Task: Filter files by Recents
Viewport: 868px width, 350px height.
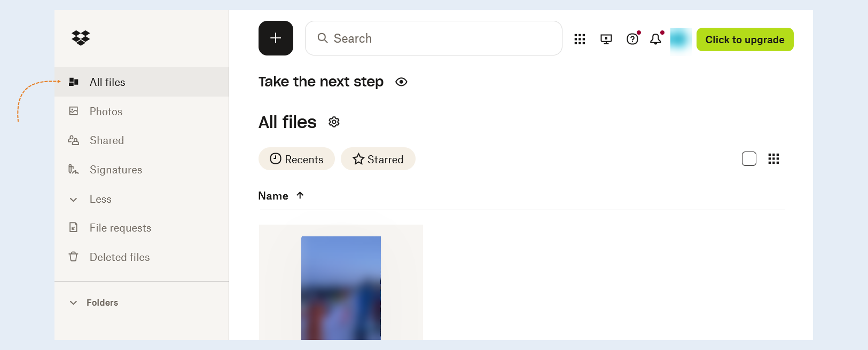Action: (296, 159)
